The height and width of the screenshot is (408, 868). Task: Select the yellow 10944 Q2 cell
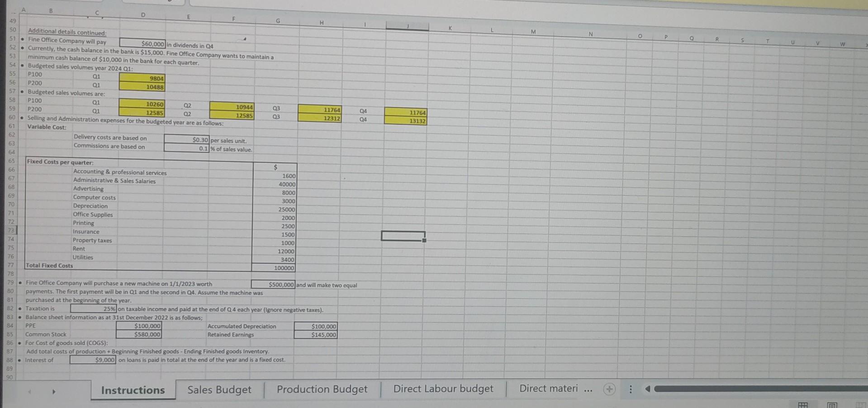(x=232, y=107)
